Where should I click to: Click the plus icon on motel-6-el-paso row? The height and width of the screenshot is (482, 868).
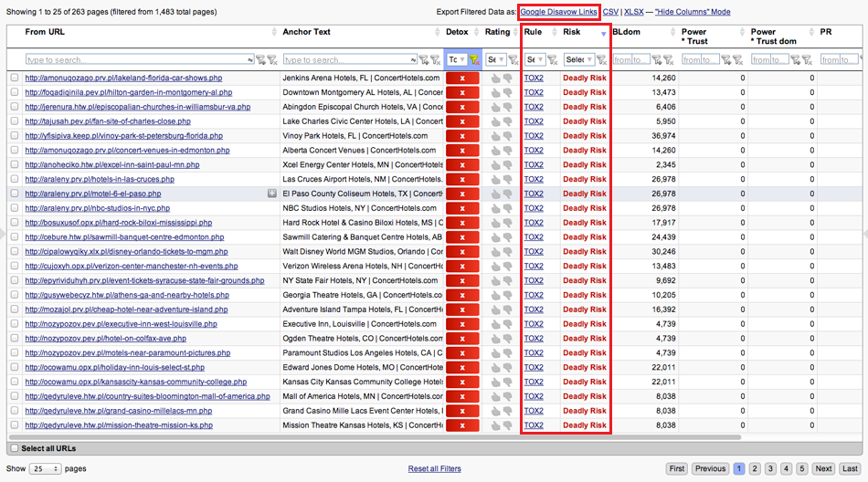pyautogui.click(x=271, y=194)
